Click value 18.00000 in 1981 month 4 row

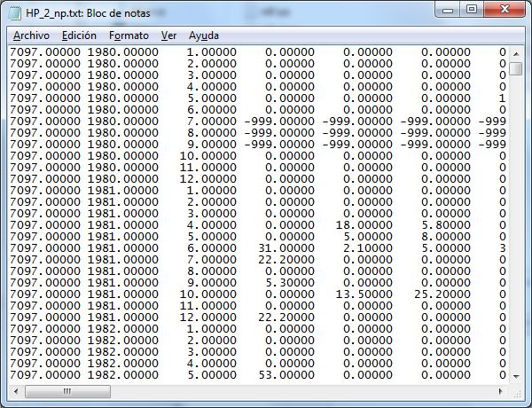(x=364, y=224)
